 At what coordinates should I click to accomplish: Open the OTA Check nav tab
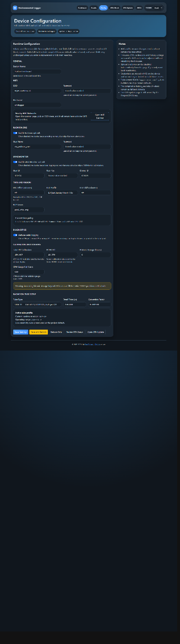coord(115,8)
